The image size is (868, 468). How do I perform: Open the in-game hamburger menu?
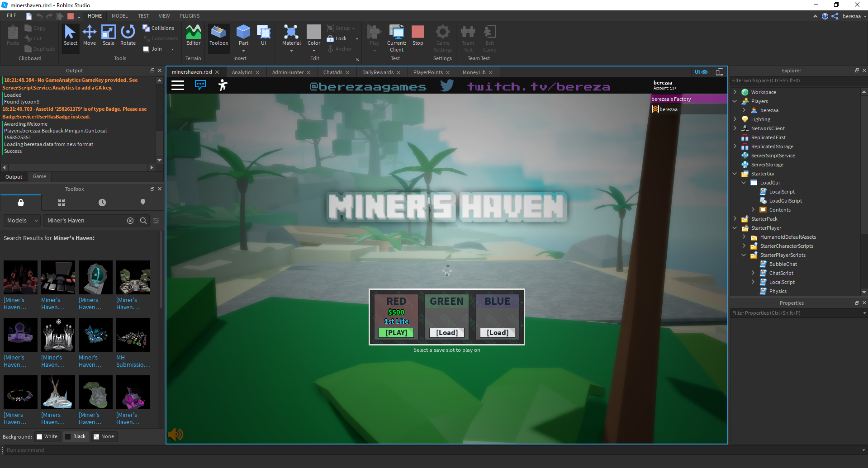pos(178,85)
